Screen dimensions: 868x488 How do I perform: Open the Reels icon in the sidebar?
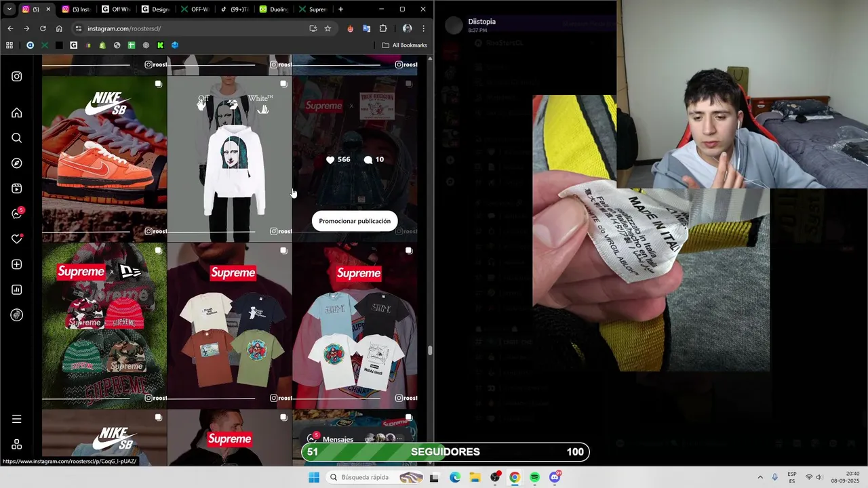[x=17, y=188]
